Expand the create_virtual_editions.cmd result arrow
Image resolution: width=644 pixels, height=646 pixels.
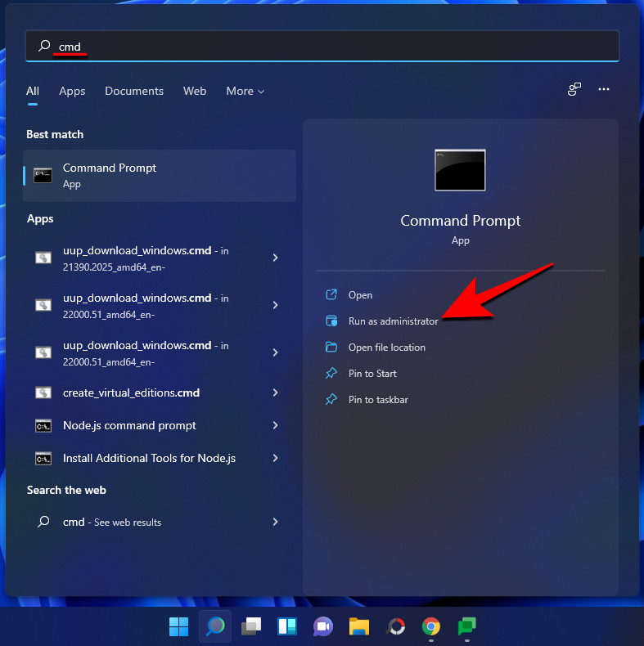coord(275,393)
